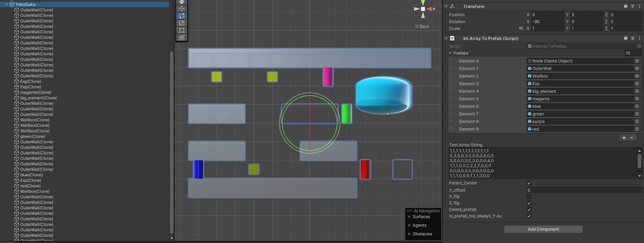This screenshot has width=644, height=243.
Task: Toggle the scale constrain proportions link icon
Action: (521, 28)
